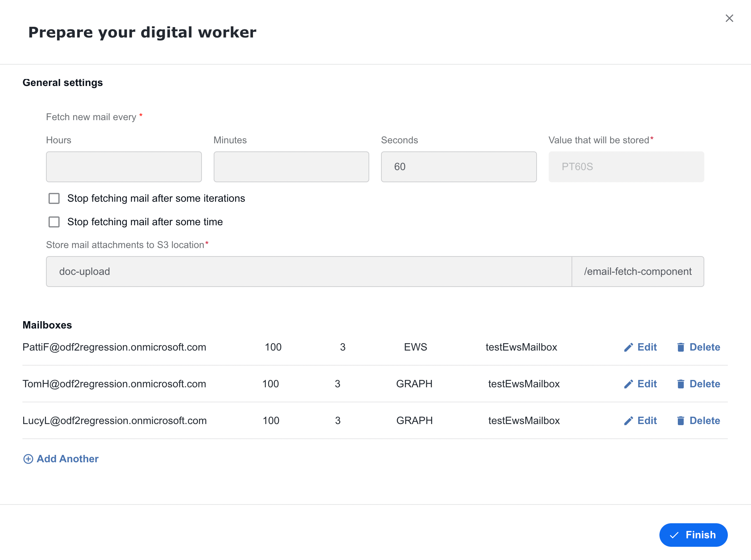751x560 pixels.
Task: Click the 3 value in LucyL row
Action: [x=338, y=421]
